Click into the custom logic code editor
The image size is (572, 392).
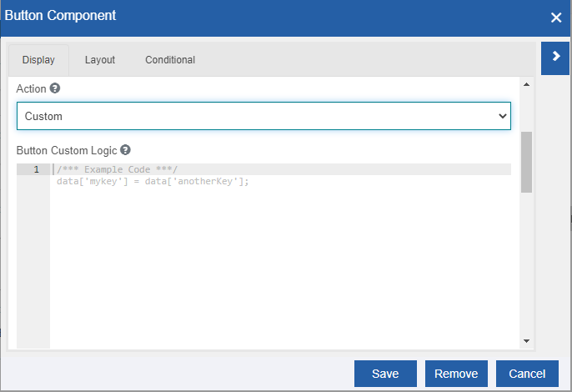pos(280,255)
